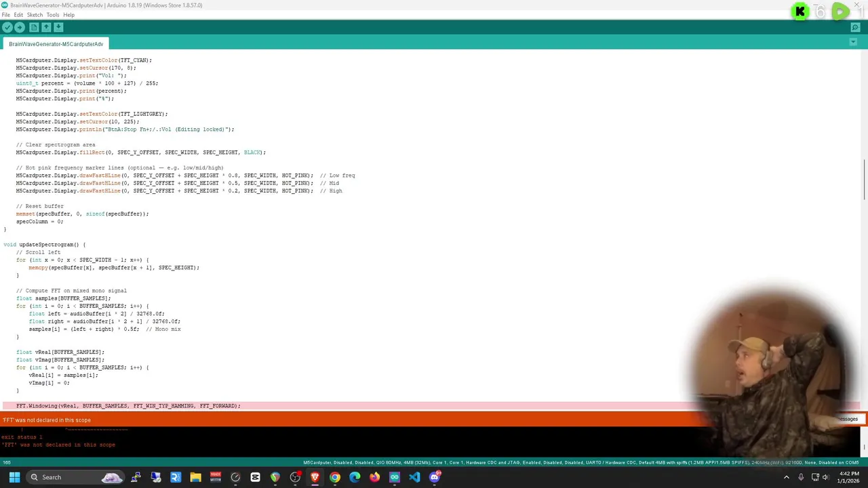This screenshot has width=868, height=488.
Task: Open the OBS Studio taskbar icon
Action: 295,477
